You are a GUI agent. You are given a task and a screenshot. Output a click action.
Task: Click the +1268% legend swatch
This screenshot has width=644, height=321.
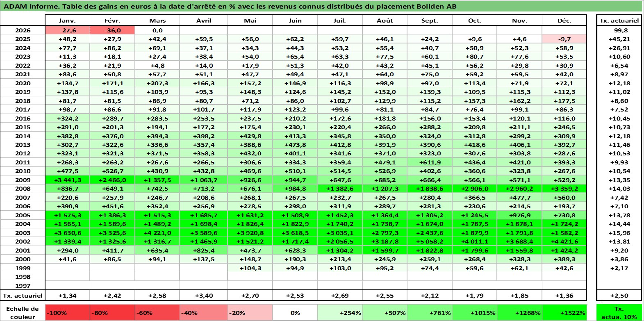click(x=519, y=312)
